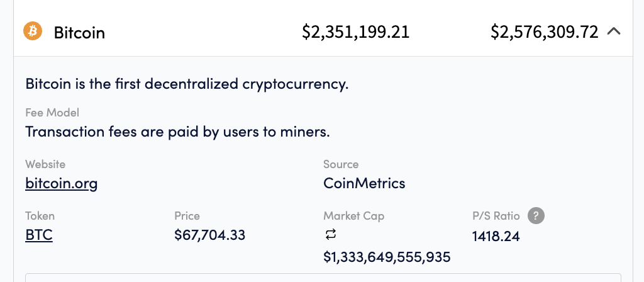This screenshot has width=644, height=282.
Task: Click the Market Cap label
Action: [353, 216]
